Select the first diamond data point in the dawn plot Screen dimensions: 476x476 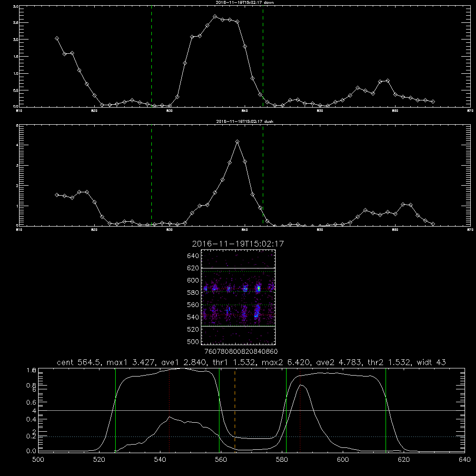click(x=57, y=38)
